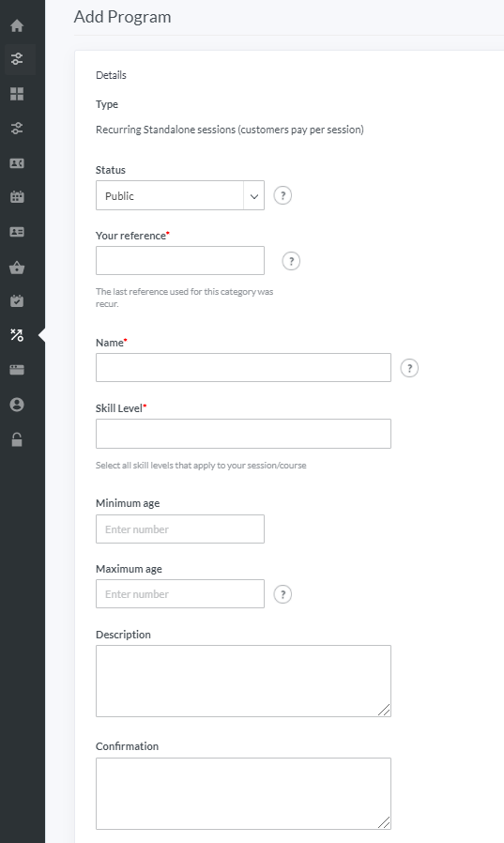The width and height of the screenshot is (504, 843).
Task: Click the dashboard grid icon in sidebar
Action: point(17,94)
